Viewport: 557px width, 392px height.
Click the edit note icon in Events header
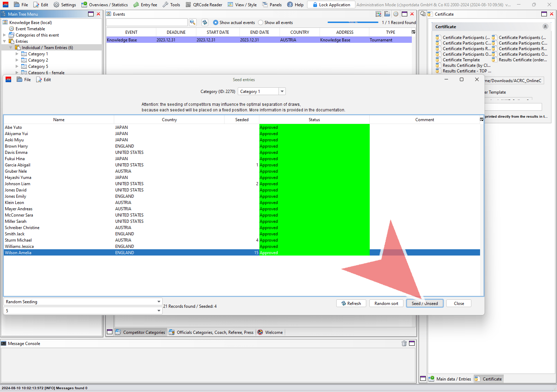(378, 14)
